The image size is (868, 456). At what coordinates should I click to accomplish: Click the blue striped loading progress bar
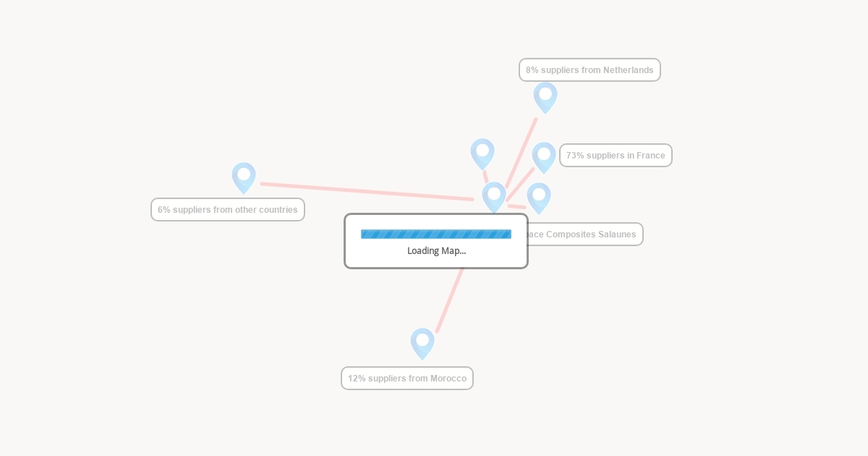pyautogui.click(x=436, y=234)
